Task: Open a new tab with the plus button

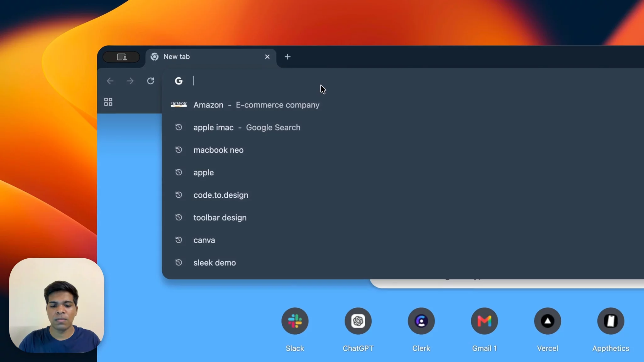Action: [x=287, y=57]
